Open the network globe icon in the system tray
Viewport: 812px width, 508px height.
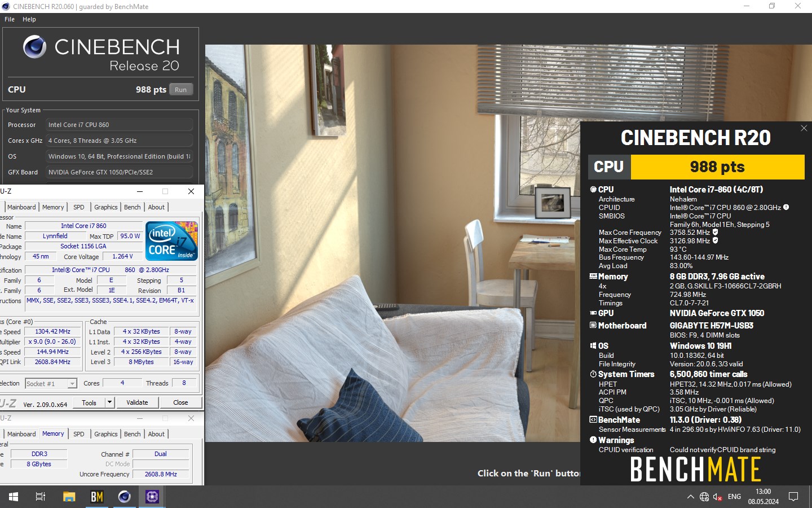tap(704, 497)
